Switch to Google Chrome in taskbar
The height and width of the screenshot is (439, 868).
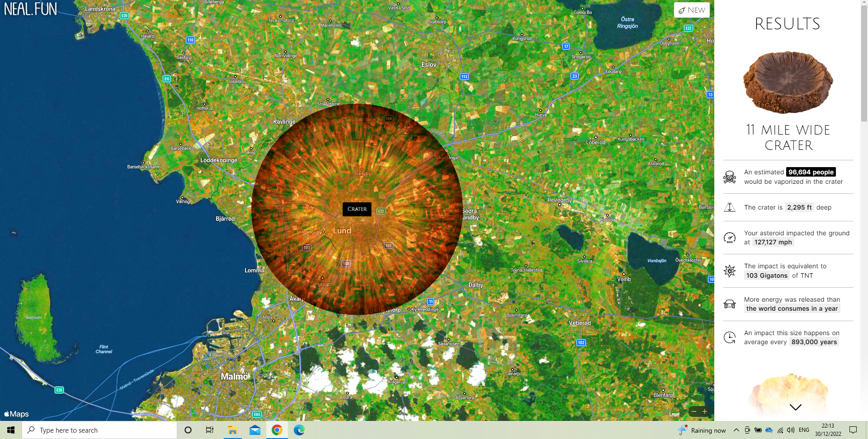(x=277, y=430)
